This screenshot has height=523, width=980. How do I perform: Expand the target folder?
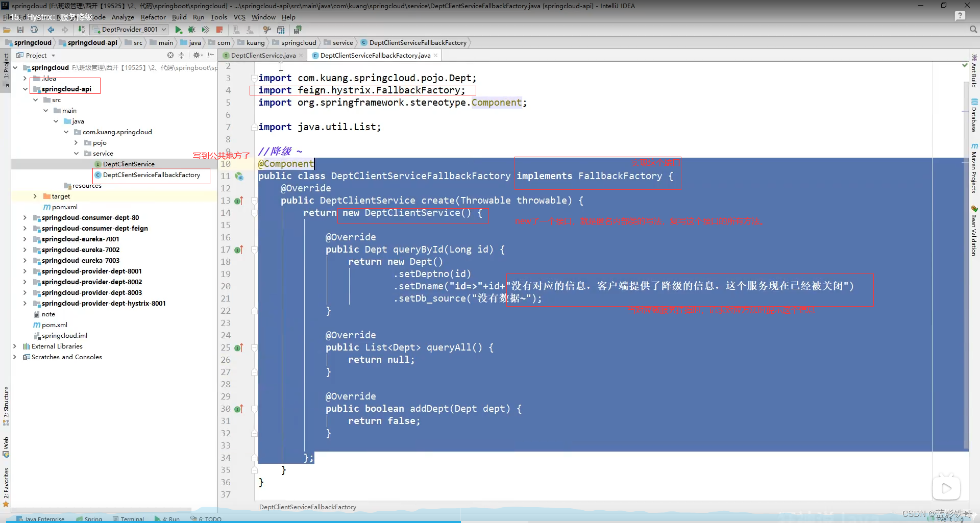click(x=35, y=196)
